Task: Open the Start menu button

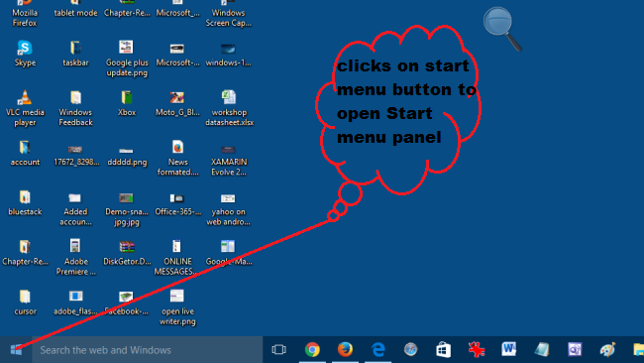Action: pyautogui.click(x=16, y=350)
